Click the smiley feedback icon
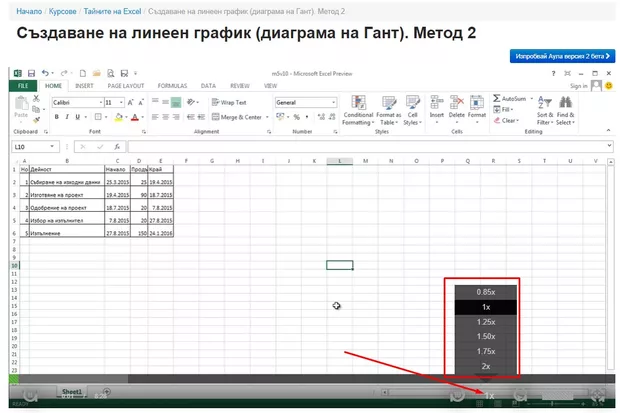Viewport: 620px width, 413px height. [609, 85]
